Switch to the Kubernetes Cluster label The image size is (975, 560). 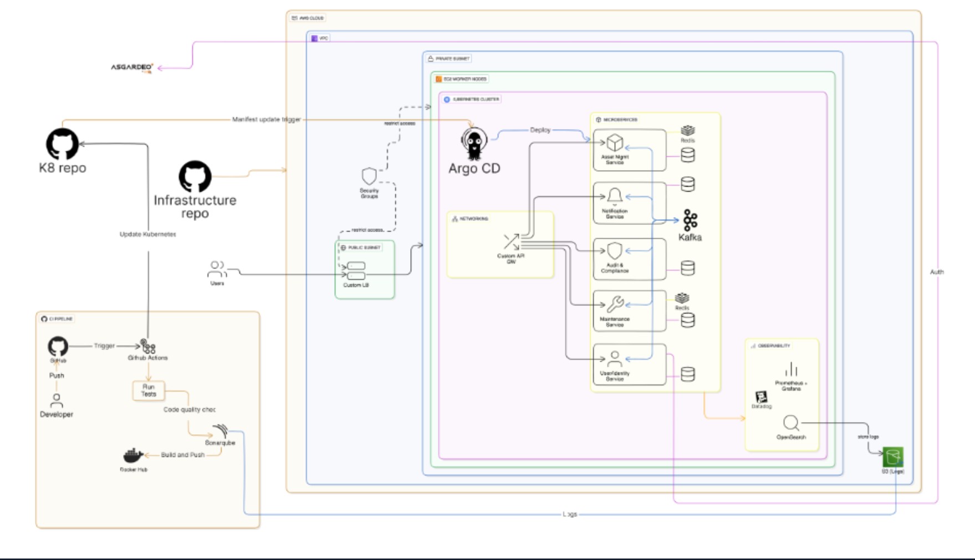(472, 99)
